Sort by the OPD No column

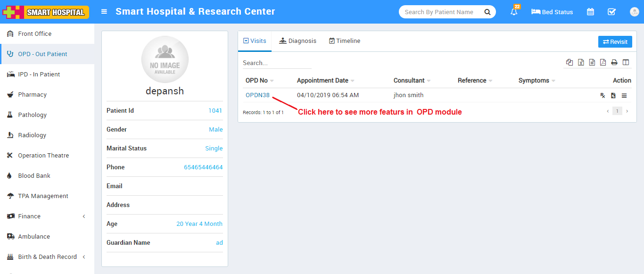257,81
